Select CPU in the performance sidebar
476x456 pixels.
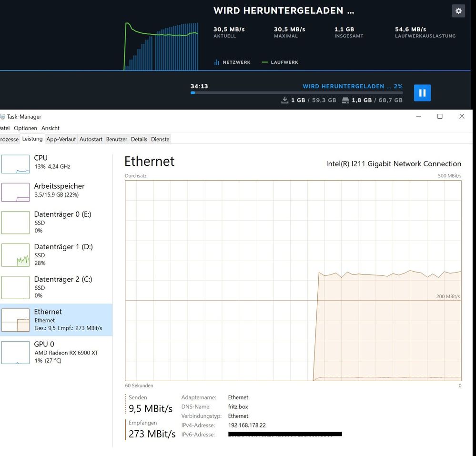tap(56, 163)
